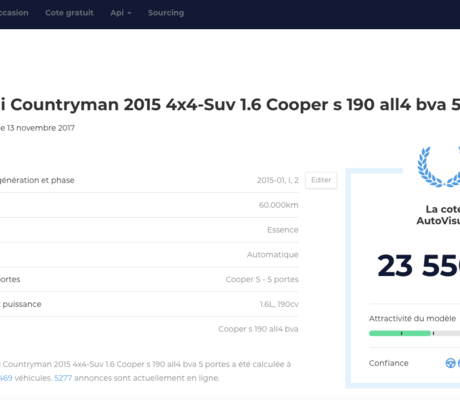Open the Cote gratuit menu item

point(69,13)
